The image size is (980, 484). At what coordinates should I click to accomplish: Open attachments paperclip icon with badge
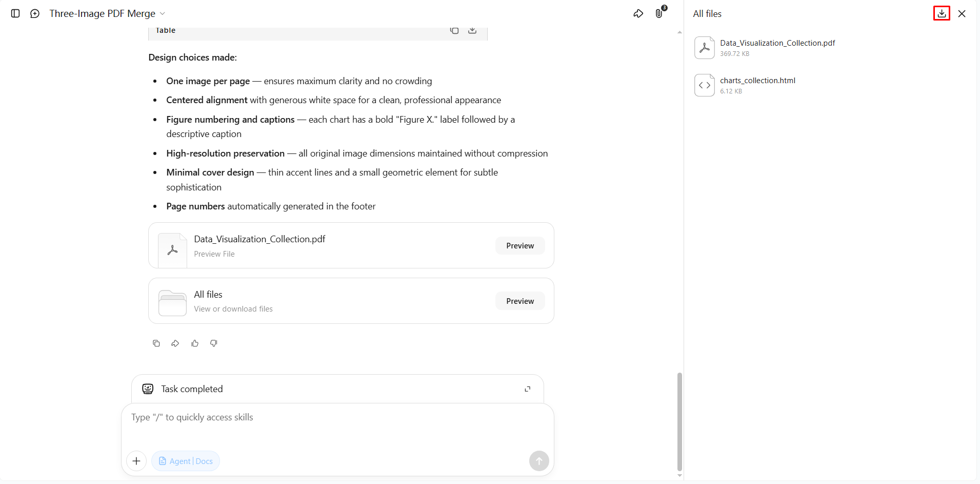660,13
